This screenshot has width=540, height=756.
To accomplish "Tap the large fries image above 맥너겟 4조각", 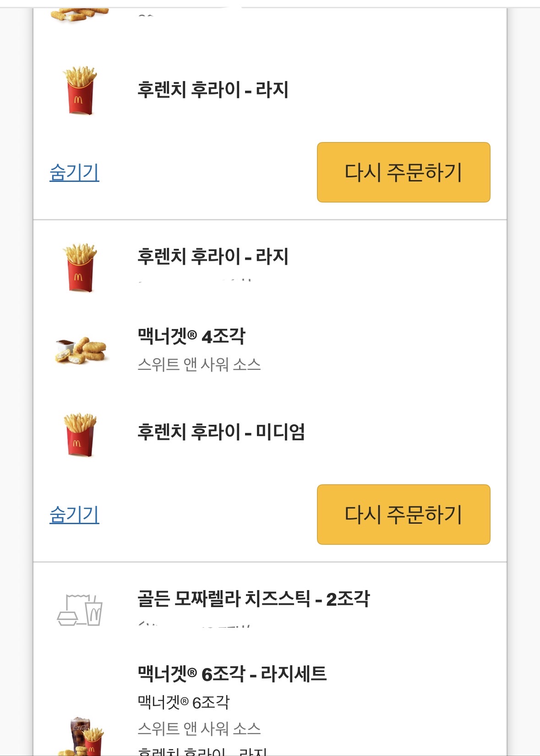I will [80, 268].
